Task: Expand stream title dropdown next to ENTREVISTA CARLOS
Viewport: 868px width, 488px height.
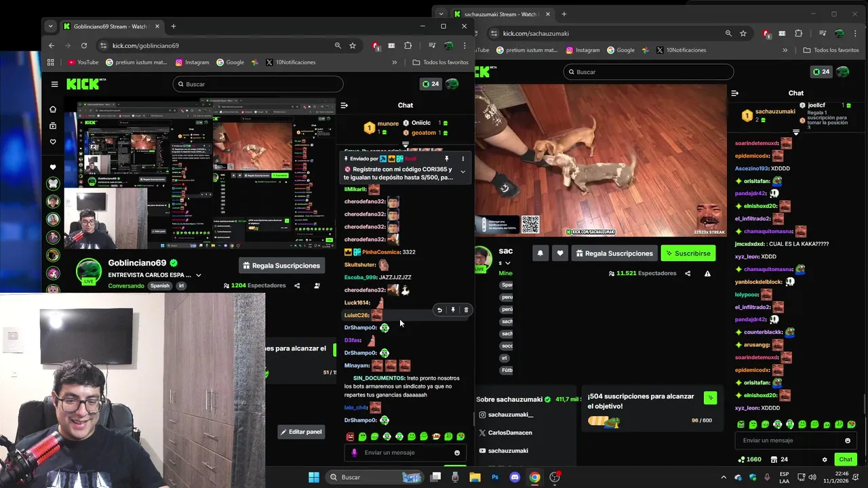Action: click(198, 275)
